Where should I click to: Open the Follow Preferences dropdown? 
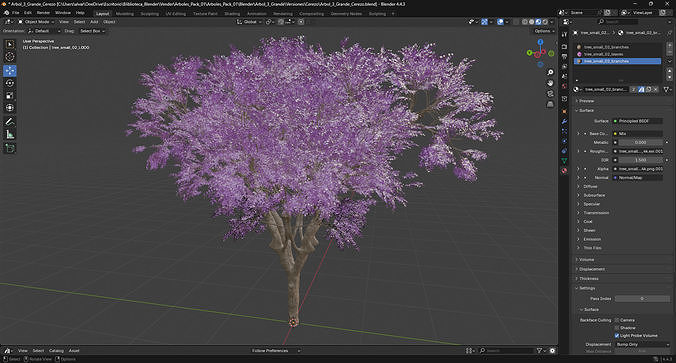coord(275,350)
